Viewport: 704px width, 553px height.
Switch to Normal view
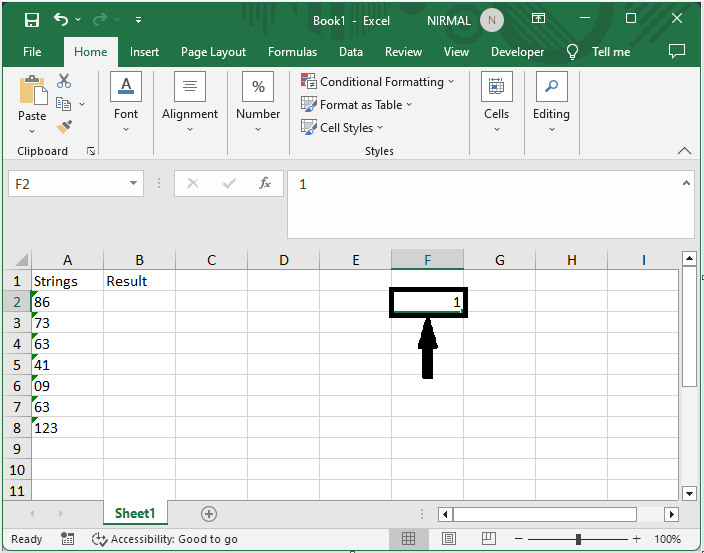coord(408,538)
